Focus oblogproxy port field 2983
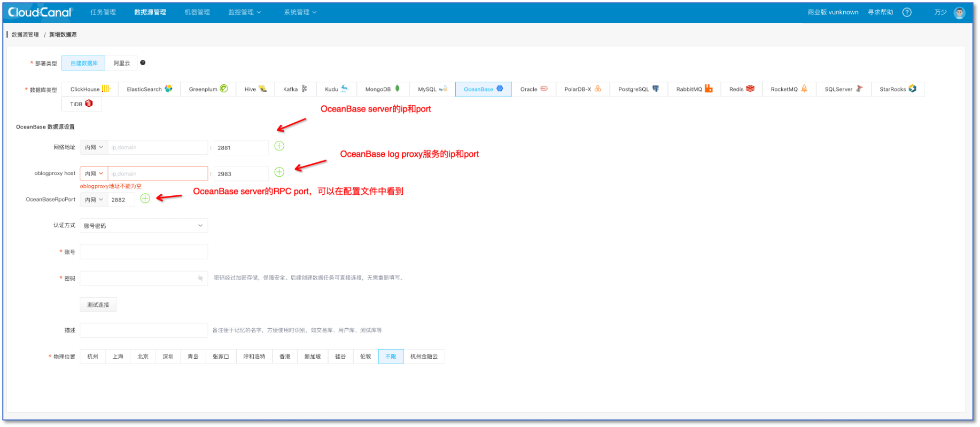 (x=241, y=174)
